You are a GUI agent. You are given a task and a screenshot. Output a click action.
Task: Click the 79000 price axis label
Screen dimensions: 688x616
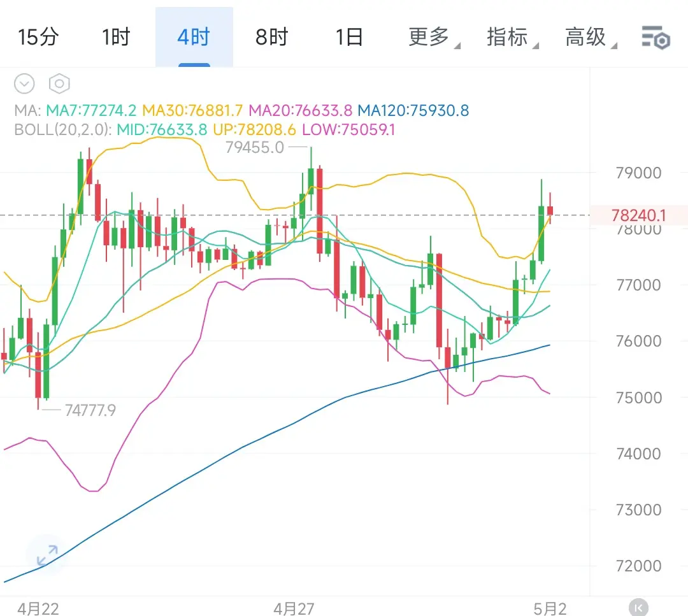[638, 173]
